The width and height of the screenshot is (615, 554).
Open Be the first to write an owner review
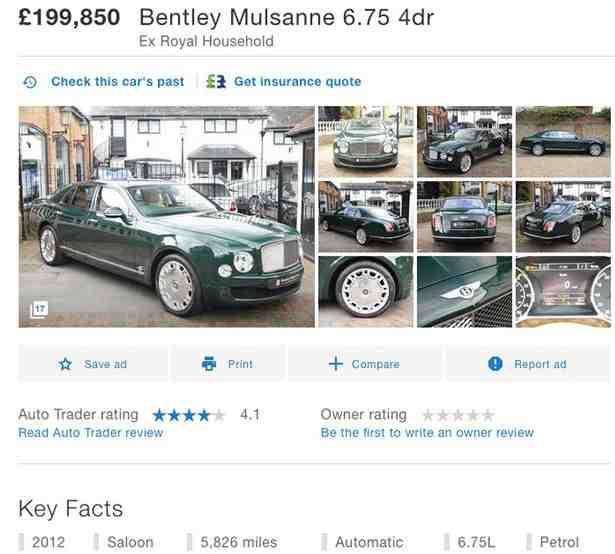pos(427,433)
